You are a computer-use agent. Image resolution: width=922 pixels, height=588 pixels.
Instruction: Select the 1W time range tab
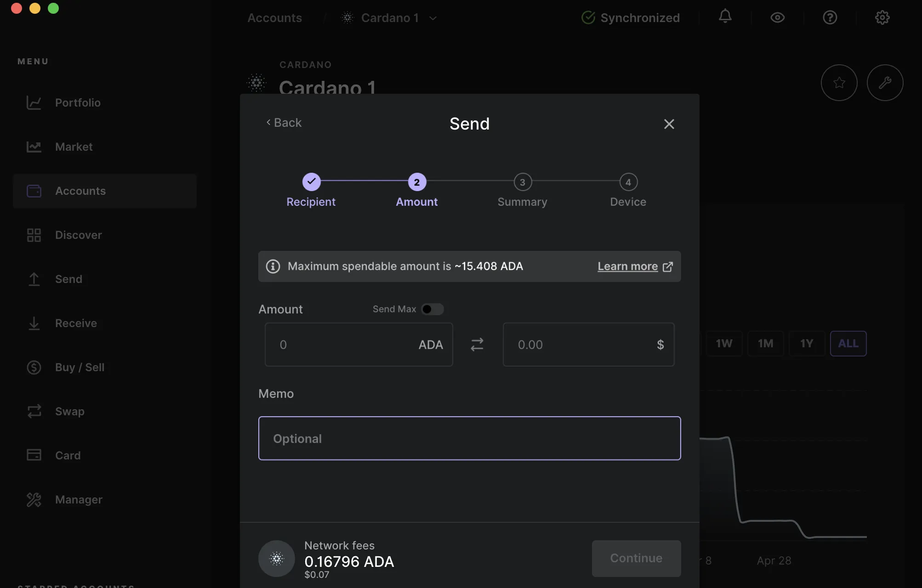click(x=724, y=344)
